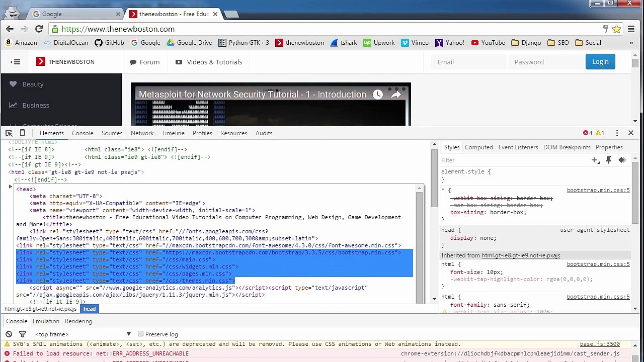Viewport: 644px width, 362px height.
Task: Open bootstrap.min.css:5 source for * rule
Action: (598, 191)
